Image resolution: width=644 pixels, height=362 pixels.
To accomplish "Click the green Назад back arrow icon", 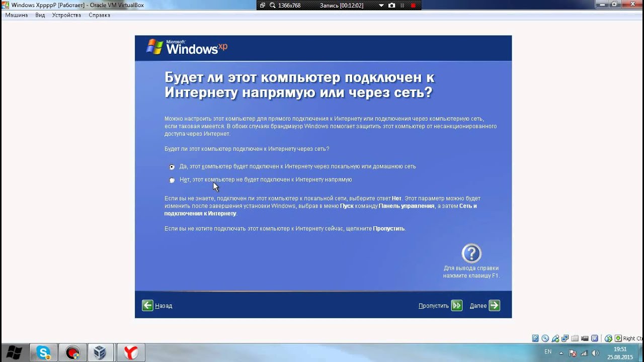I will pyautogui.click(x=147, y=306).
